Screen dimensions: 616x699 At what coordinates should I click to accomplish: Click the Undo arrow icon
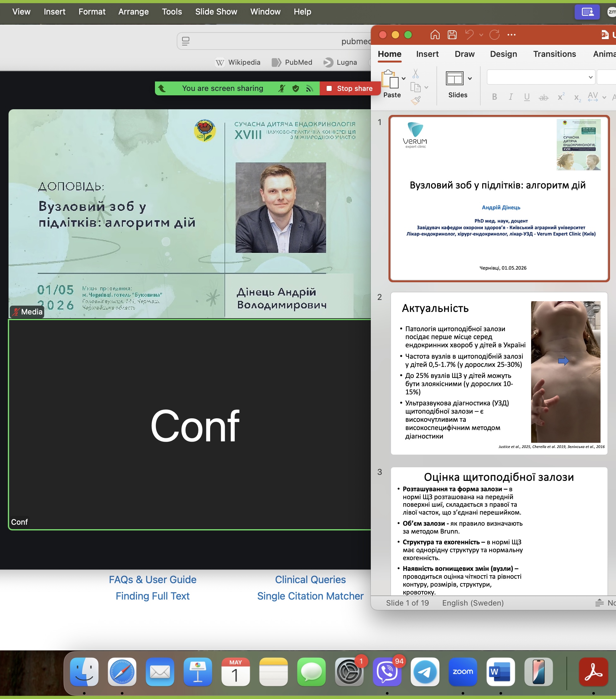[470, 34]
